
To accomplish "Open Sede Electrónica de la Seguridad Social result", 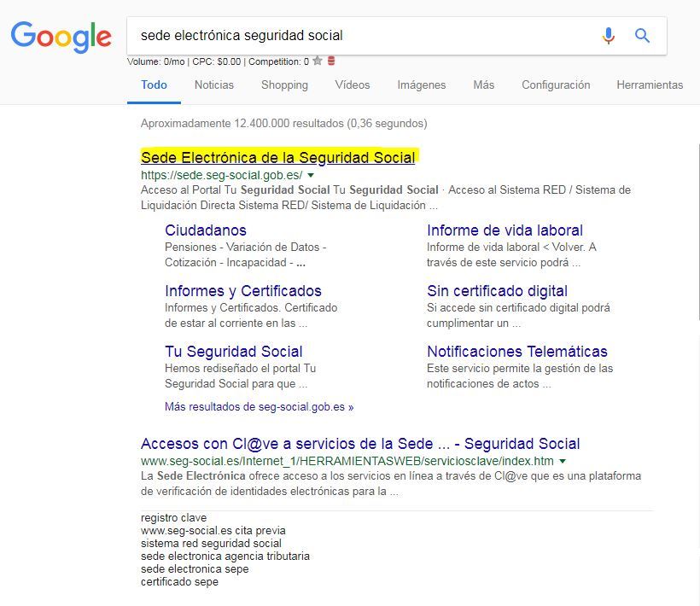I will click(277, 158).
